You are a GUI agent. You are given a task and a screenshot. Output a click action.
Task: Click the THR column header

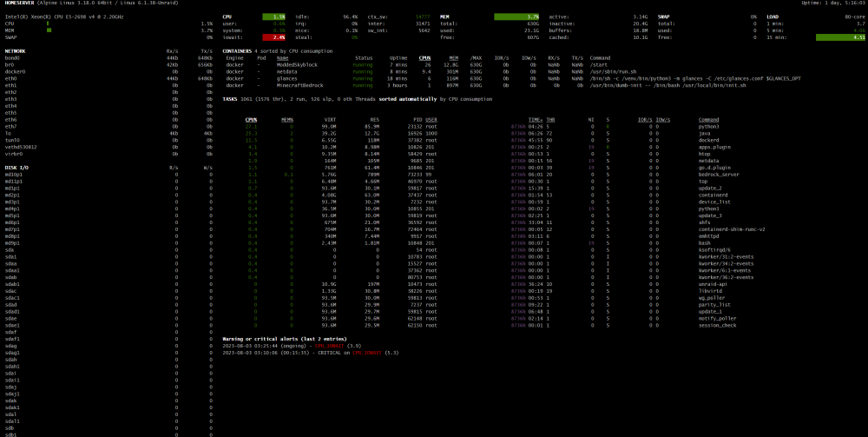coord(550,120)
